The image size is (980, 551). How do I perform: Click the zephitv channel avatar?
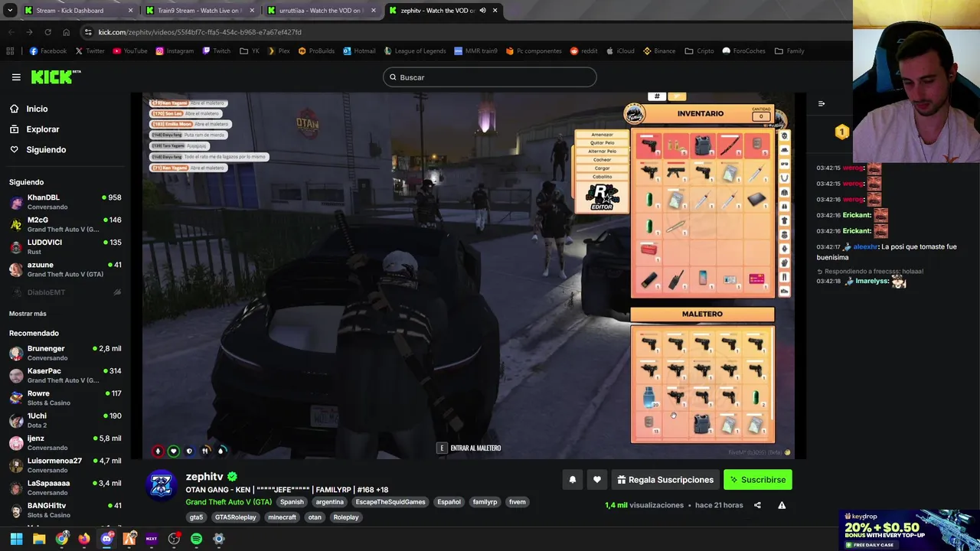162,485
